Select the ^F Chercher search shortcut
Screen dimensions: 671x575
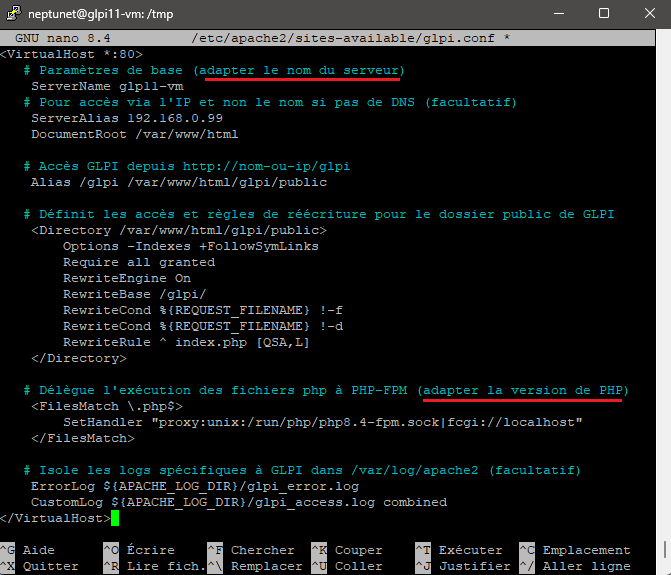[250, 550]
